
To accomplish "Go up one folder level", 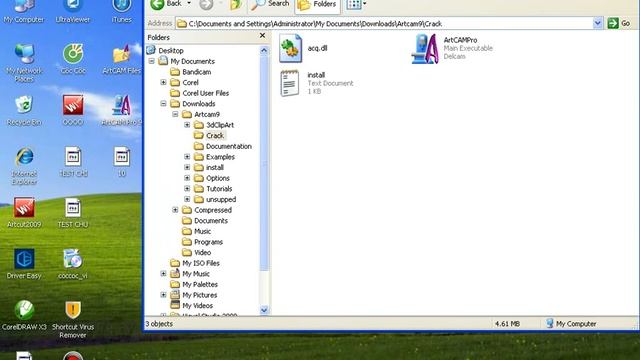I will tap(236, 4).
